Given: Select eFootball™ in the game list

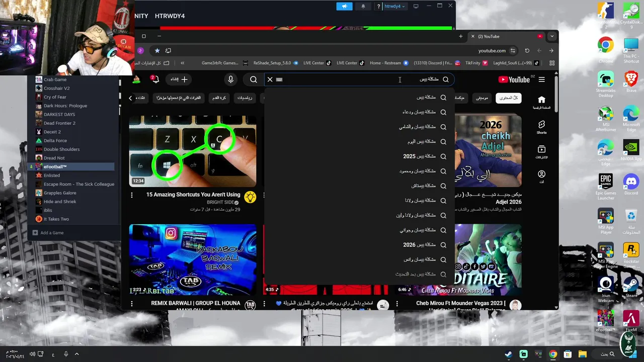Looking at the screenshot, I should 72,166.
